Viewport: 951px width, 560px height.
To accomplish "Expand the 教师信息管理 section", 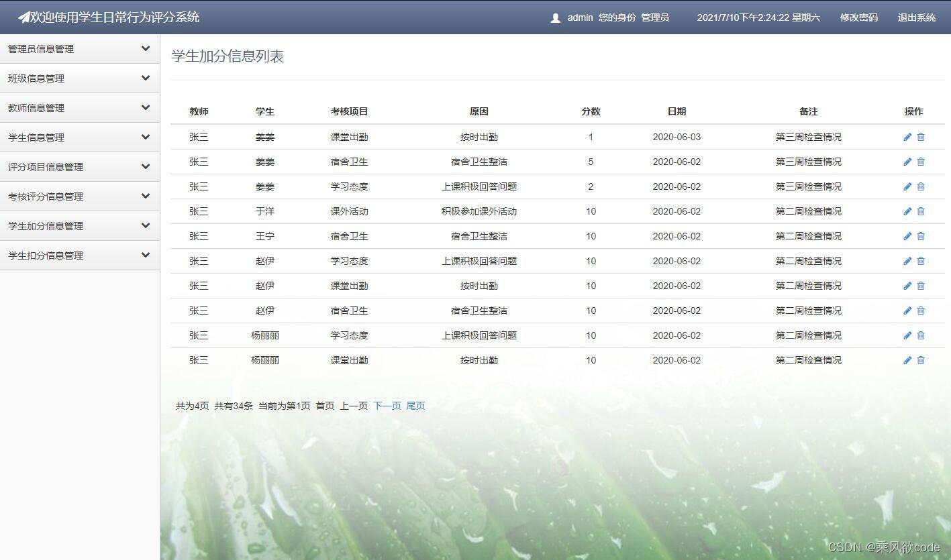I will pos(80,107).
